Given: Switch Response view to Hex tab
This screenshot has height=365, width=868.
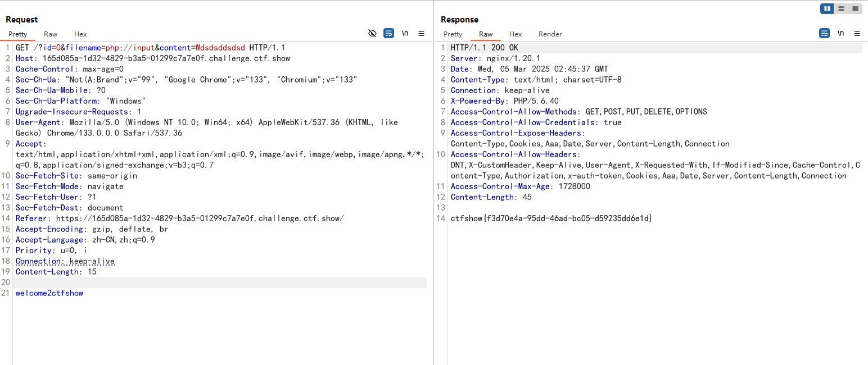Looking at the screenshot, I should [516, 34].
